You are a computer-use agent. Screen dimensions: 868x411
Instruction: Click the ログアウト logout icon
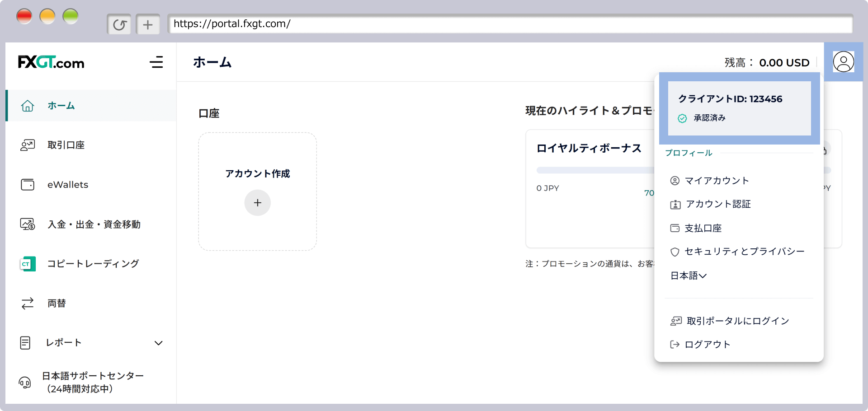pyautogui.click(x=675, y=344)
